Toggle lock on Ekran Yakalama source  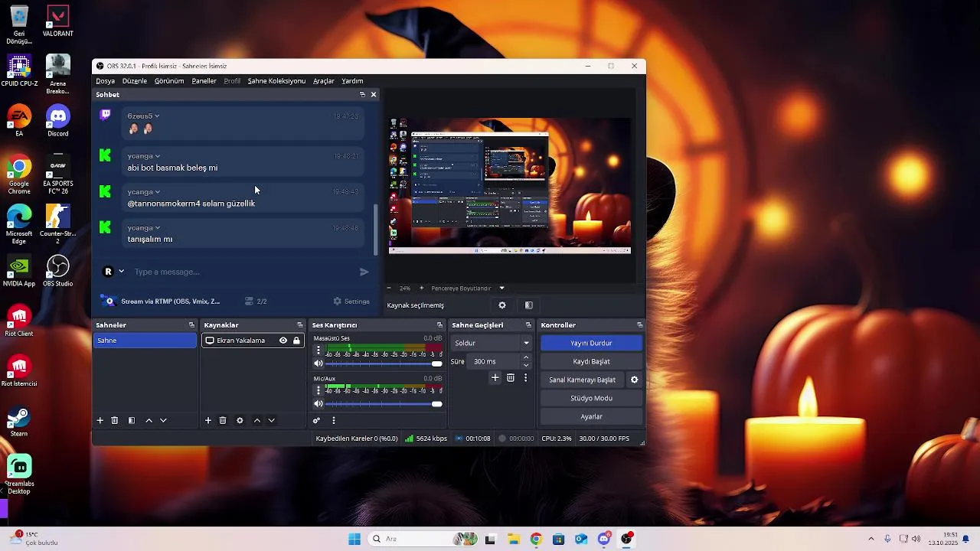(296, 341)
